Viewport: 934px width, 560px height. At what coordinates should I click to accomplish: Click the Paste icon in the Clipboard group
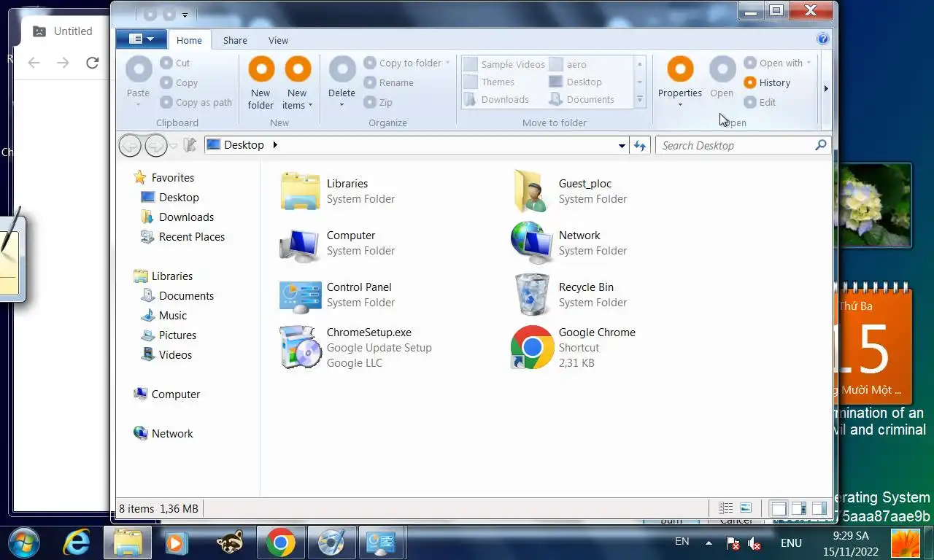tap(139, 69)
